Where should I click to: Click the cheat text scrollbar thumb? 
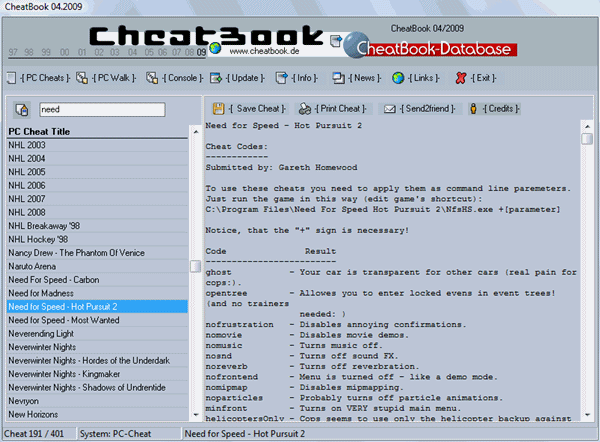coord(587,138)
